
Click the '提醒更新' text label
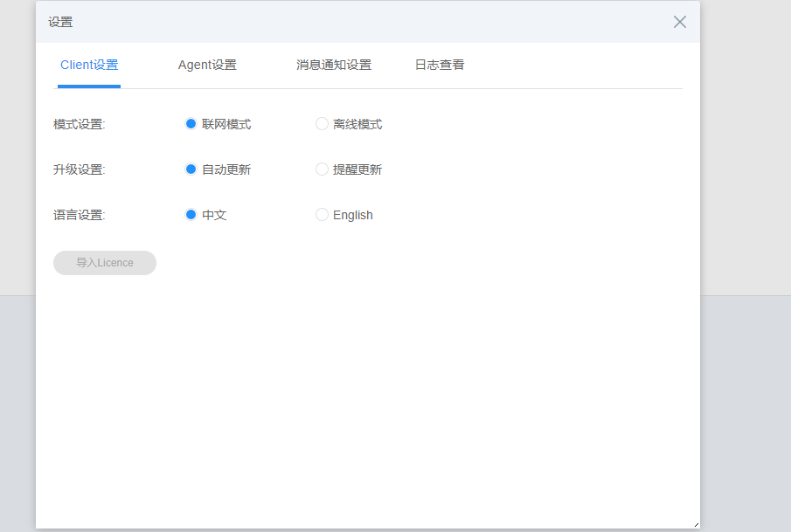(x=357, y=169)
